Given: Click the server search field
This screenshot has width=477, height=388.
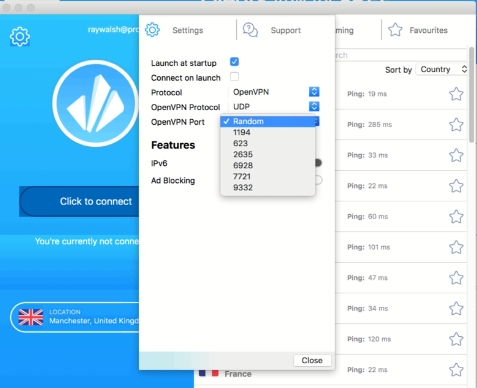Looking at the screenshot, I should [401, 55].
